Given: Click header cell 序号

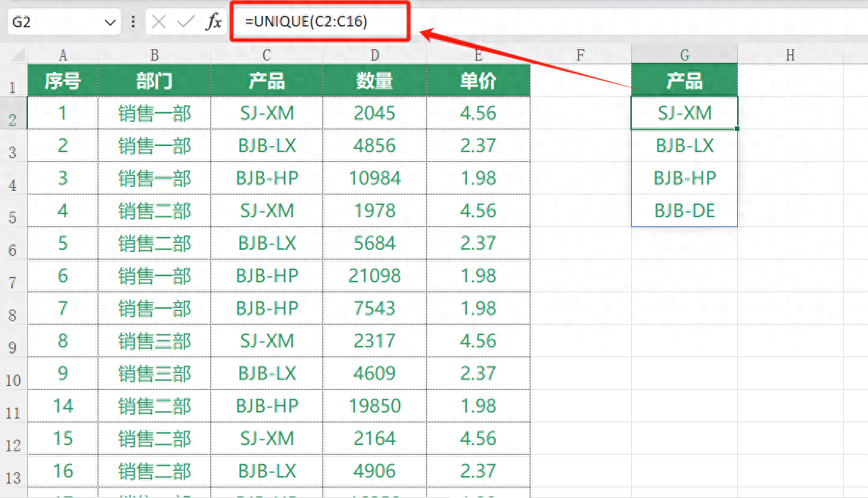Looking at the screenshot, I should [x=63, y=81].
